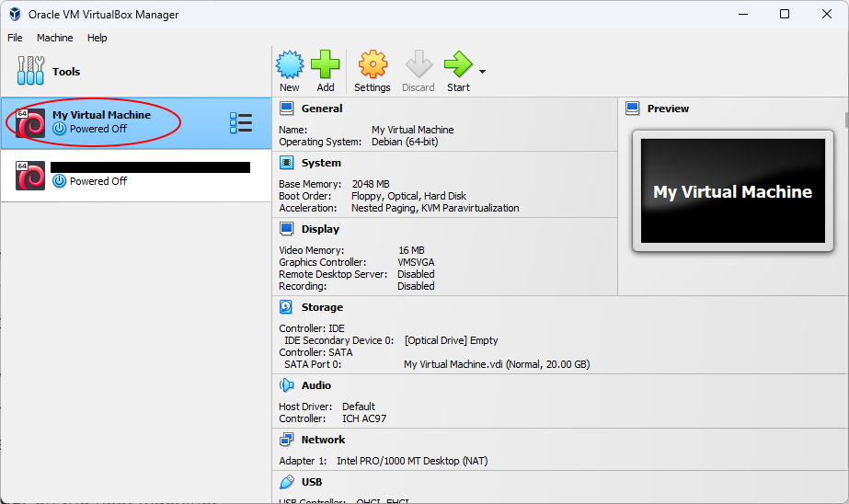Click the Storage section header

pyautogui.click(x=322, y=307)
